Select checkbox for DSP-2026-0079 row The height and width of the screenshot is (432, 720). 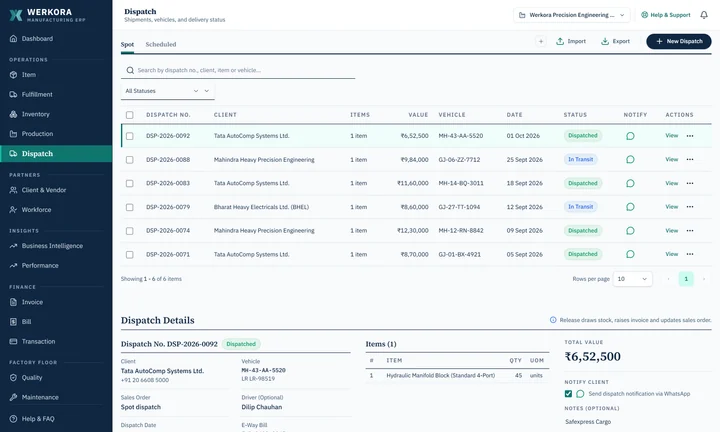pos(129,207)
